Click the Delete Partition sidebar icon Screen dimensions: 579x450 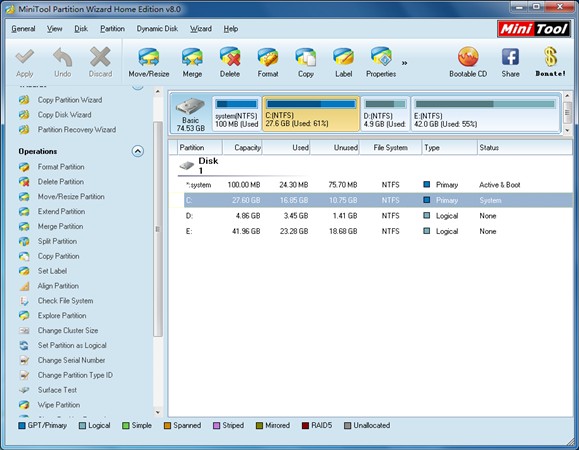(24, 182)
